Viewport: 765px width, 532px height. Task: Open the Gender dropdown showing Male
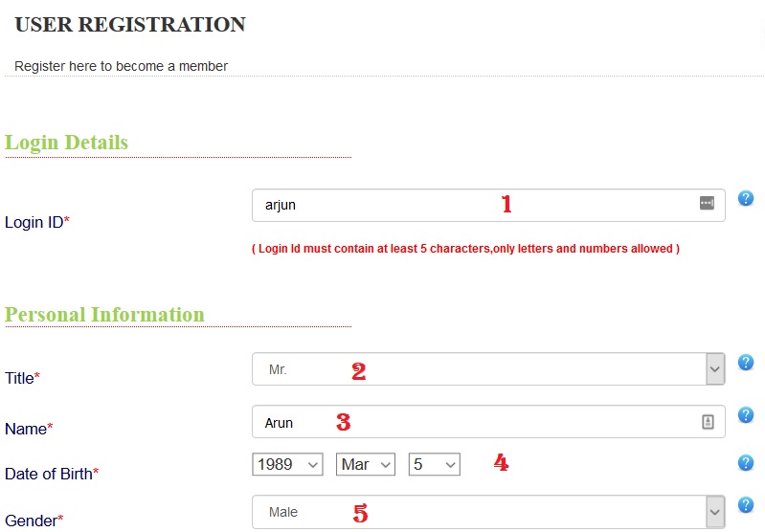(x=714, y=512)
